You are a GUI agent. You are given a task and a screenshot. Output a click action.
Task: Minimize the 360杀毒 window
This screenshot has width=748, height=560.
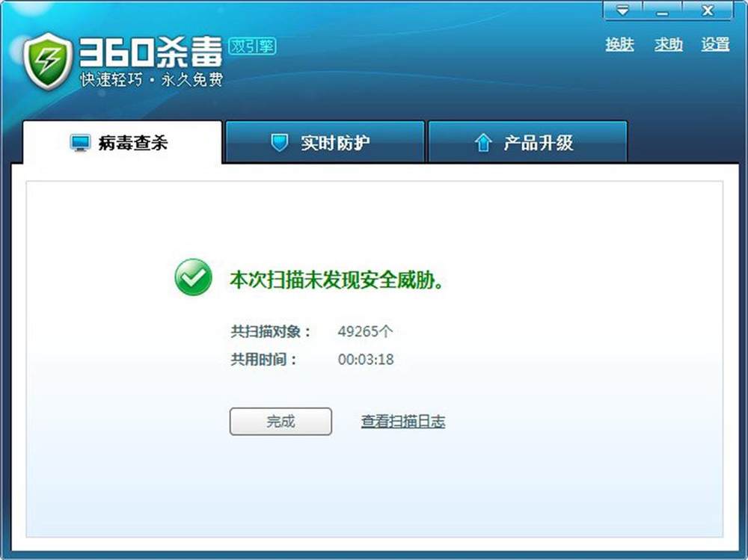(x=661, y=10)
